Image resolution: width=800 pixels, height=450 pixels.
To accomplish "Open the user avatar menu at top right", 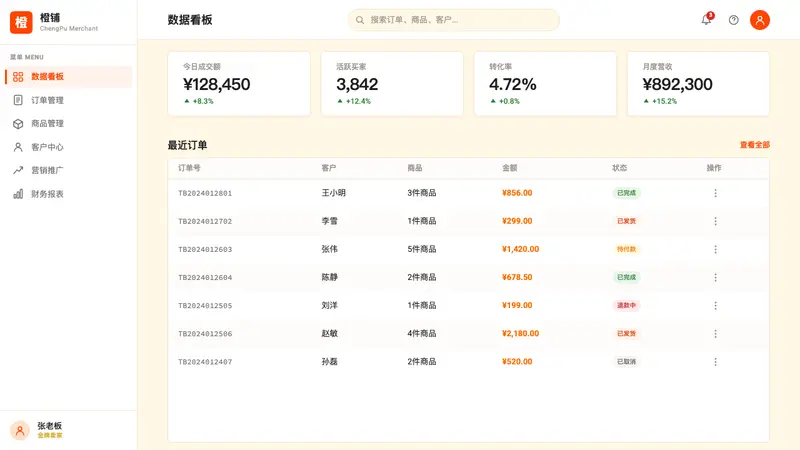I will 759,20.
